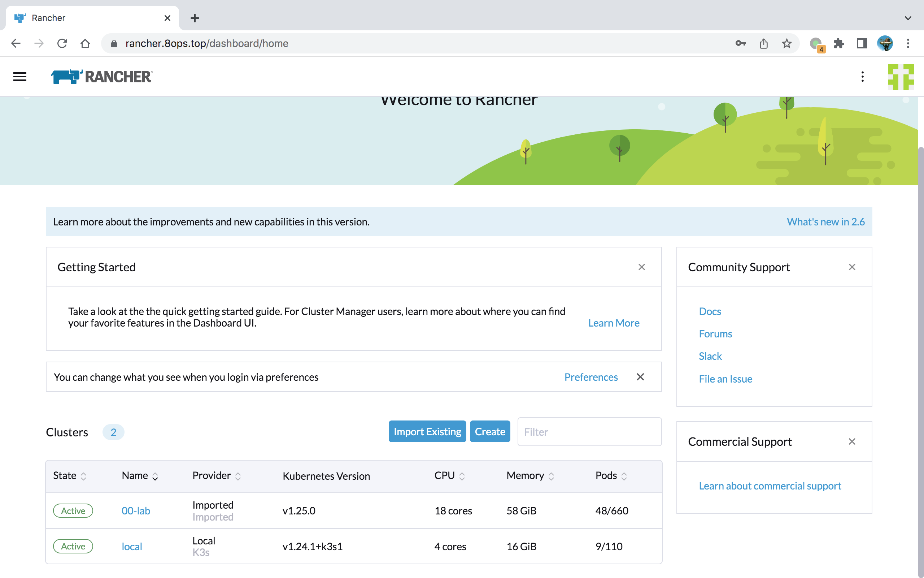Sort clusters by Name column
Screen dimensions: 924x578
[140, 475]
